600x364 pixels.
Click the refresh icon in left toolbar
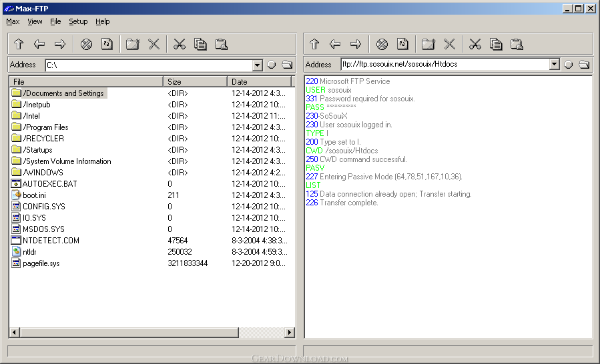coord(107,45)
